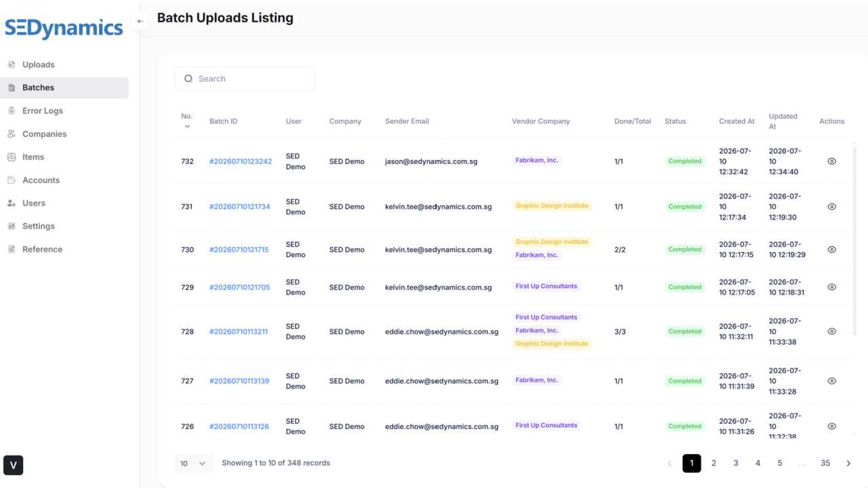The width and height of the screenshot is (868, 488).
Task: Click Fabrikam, Inc. tag in row 732
Action: (x=537, y=161)
